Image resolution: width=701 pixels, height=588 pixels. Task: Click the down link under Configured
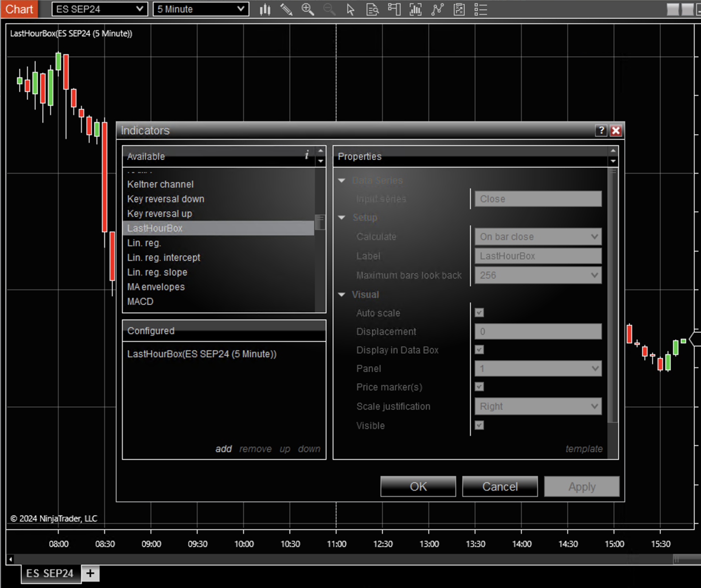pos(309,449)
